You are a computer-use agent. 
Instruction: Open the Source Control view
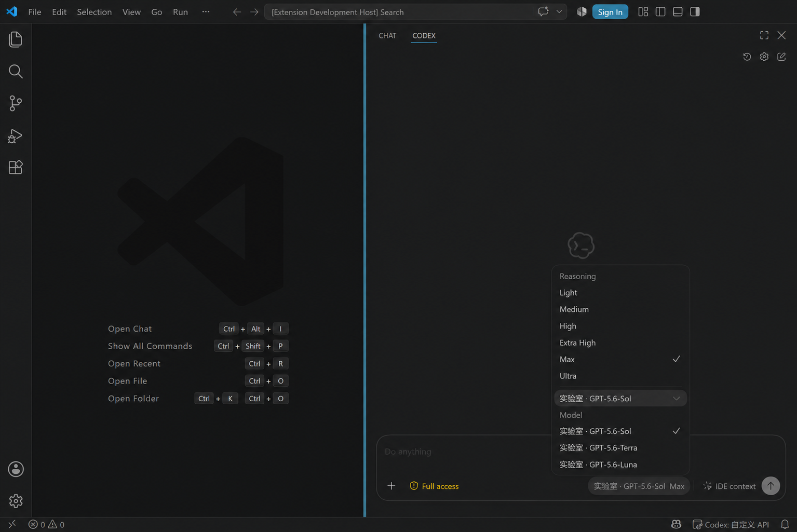(16, 103)
